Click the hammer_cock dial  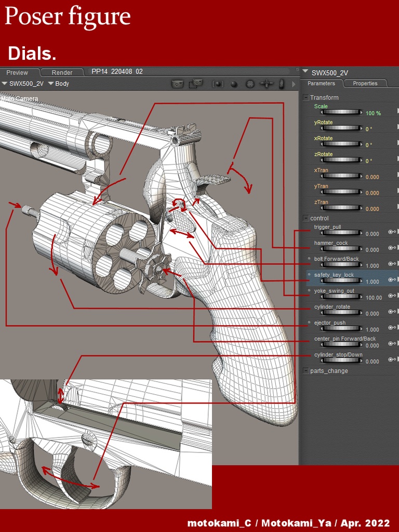[x=341, y=249]
